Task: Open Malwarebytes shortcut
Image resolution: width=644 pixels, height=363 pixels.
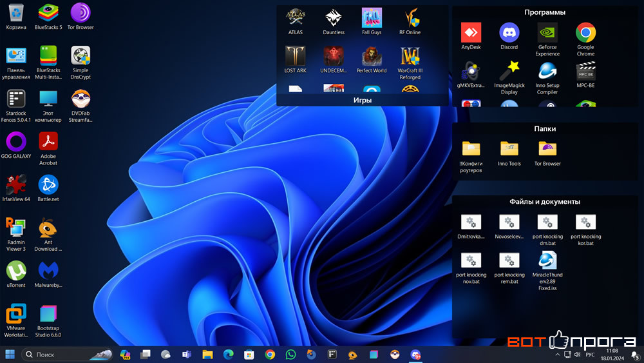Action: click(x=48, y=275)
